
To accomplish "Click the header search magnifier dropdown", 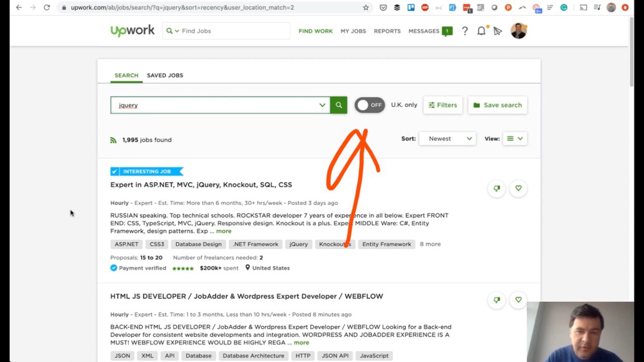I will tap(173, 31).
